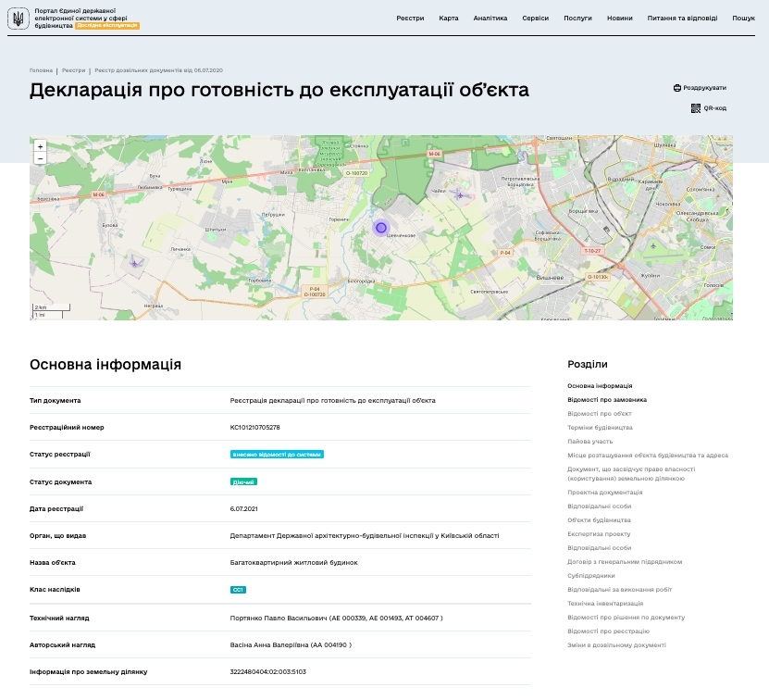The image size is (769, 700).
Task: Click the 'внесено відомості до системи' status badge
Action: pyautogui.click(x=277, y=455)
